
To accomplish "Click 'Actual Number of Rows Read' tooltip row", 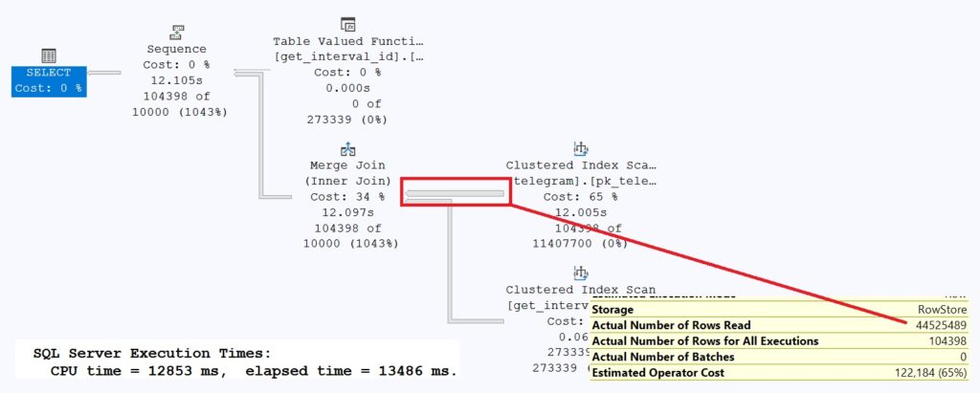I will pos(779,325).
